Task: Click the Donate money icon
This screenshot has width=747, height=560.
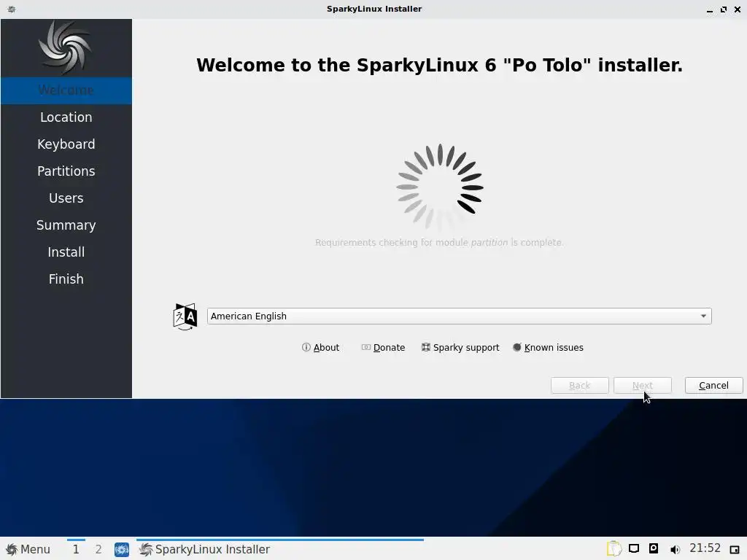Action: [x=366, y=347]
